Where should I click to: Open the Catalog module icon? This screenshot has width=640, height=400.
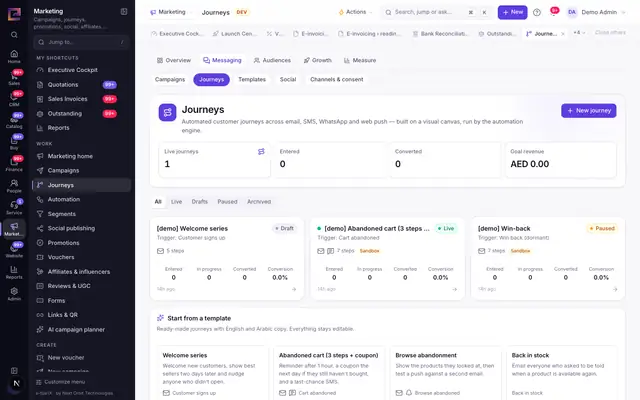(14, 121)
